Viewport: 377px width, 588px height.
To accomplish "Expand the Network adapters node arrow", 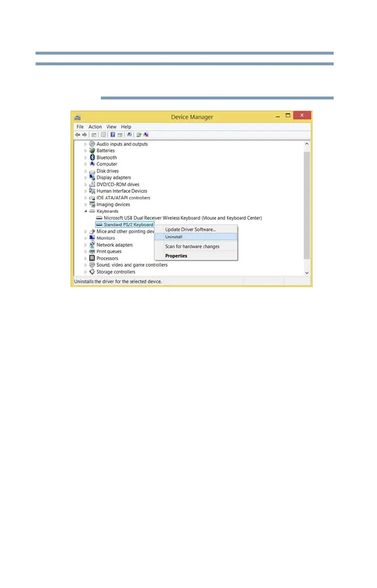I will (86, 245).
